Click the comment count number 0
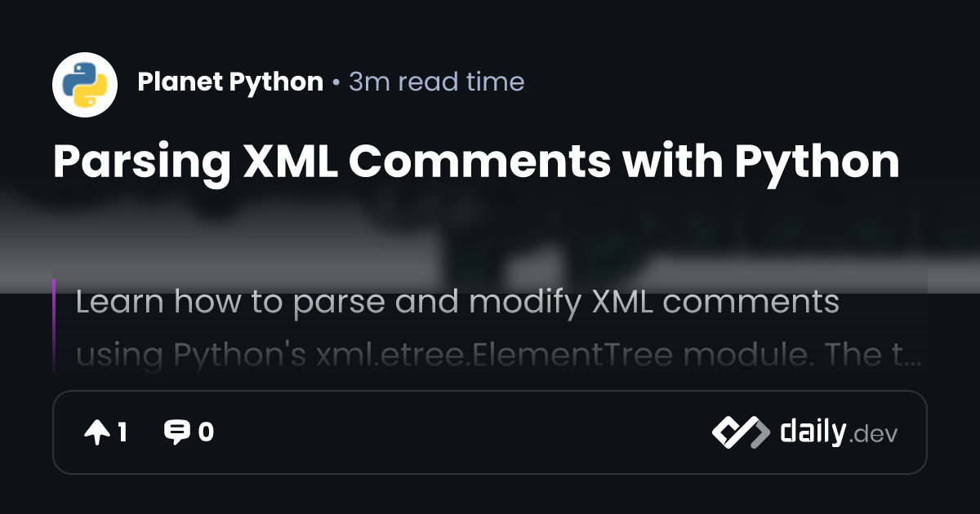 tap(206, 432)
